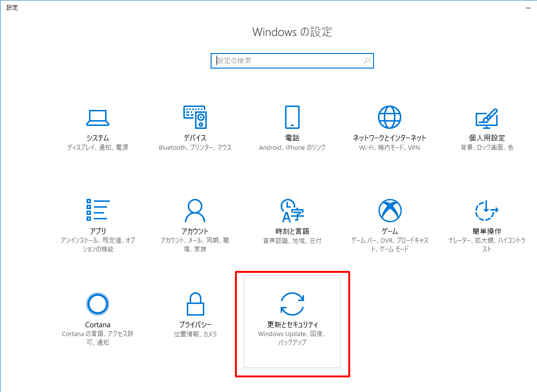Screen dimensions: 537x392
Task: Open the プライバシー padlock icon
Action: pyautogui.click(x=195, y=303)
